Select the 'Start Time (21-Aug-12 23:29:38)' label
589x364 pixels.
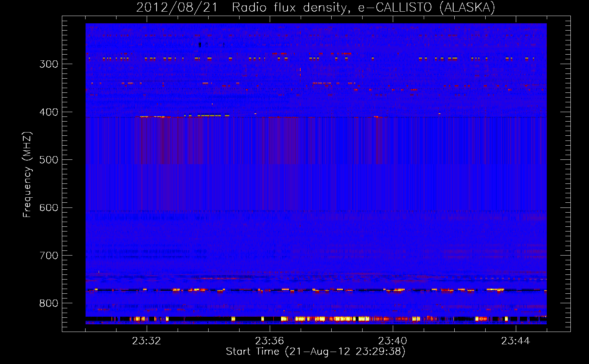click(316, 352)
